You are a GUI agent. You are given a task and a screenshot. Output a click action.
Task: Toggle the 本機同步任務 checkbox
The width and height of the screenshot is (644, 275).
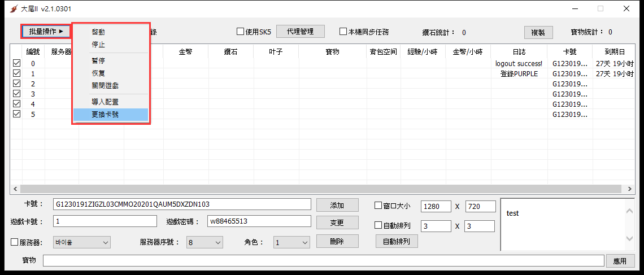[x=343, y=32]
